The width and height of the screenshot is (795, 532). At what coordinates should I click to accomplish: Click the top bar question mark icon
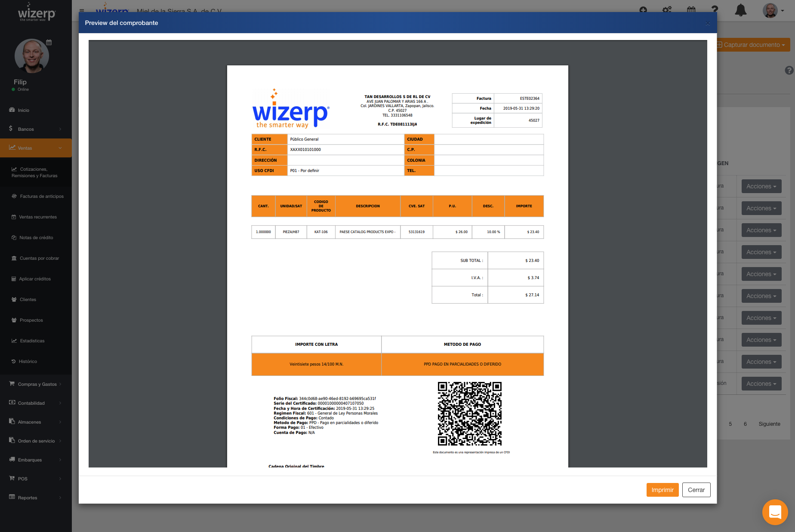tap(715, 9)
